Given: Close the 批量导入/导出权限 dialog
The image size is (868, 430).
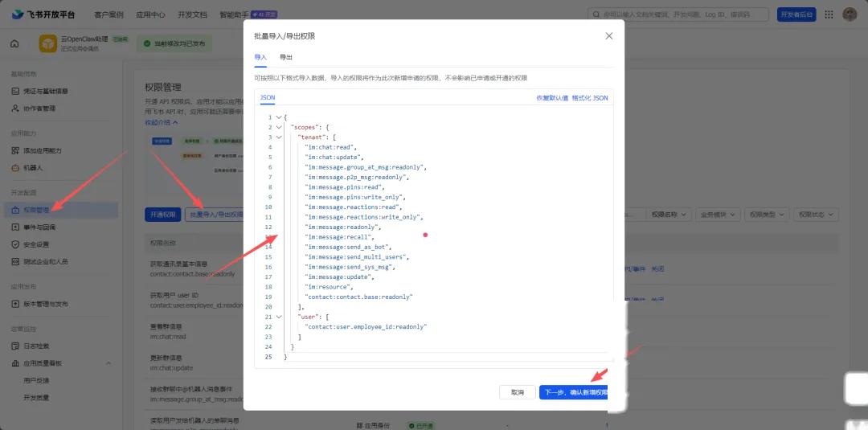Looking at the screenshot, I should 609,36.
